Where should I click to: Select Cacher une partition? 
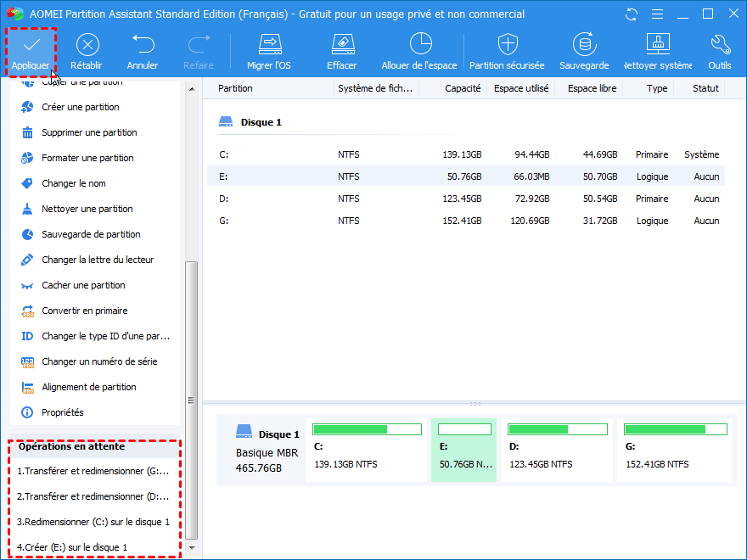[83, 285]
